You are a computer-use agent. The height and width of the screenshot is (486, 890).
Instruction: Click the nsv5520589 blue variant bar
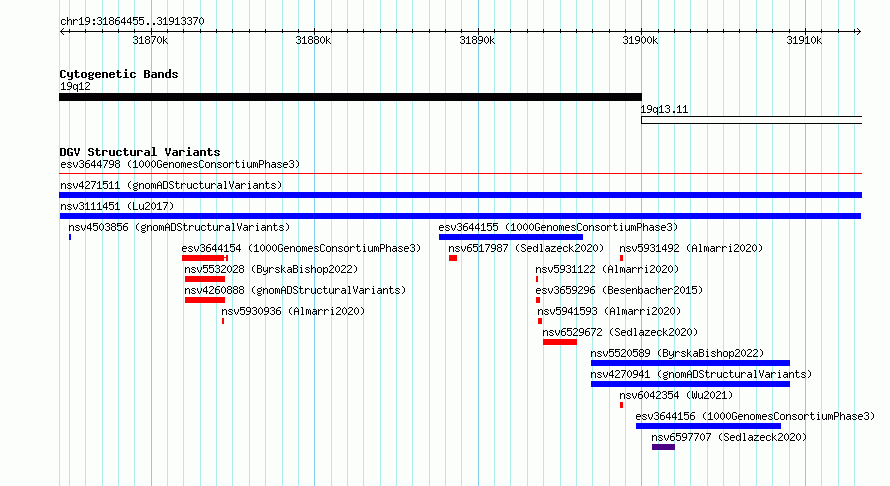[690, 363]
